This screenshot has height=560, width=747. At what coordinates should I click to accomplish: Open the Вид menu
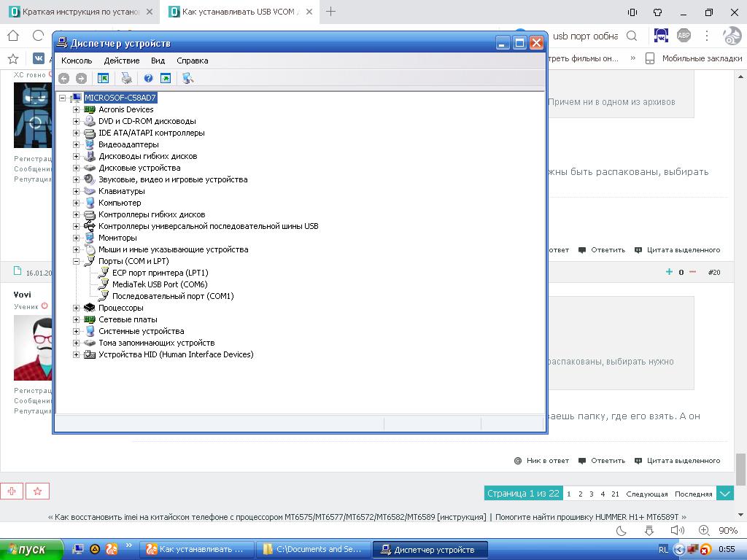pos(158,61)
